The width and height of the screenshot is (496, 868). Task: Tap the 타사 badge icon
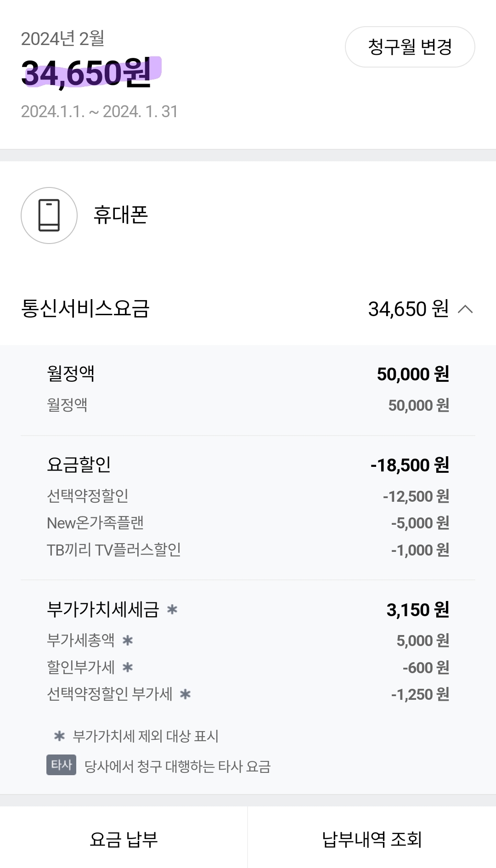pyautogui.click(x=61, y=765)
